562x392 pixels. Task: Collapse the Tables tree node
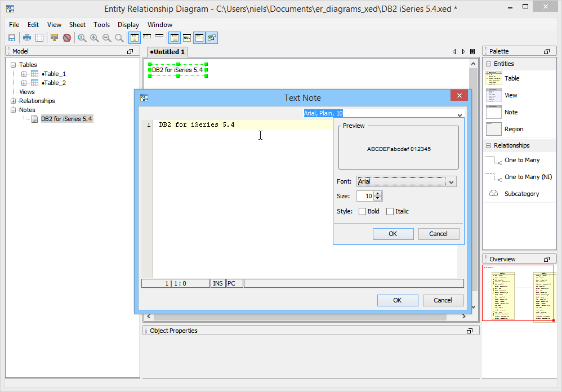[x=14, y=65]
